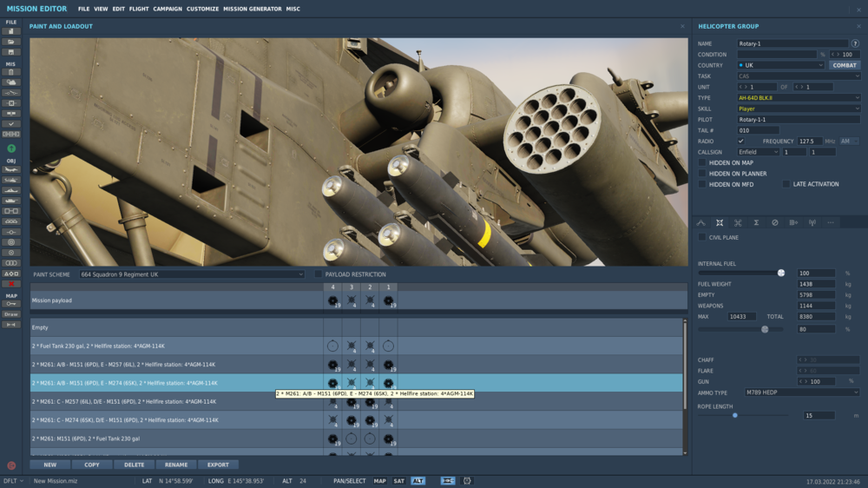Select the ground vehicle placement tool

10,201
